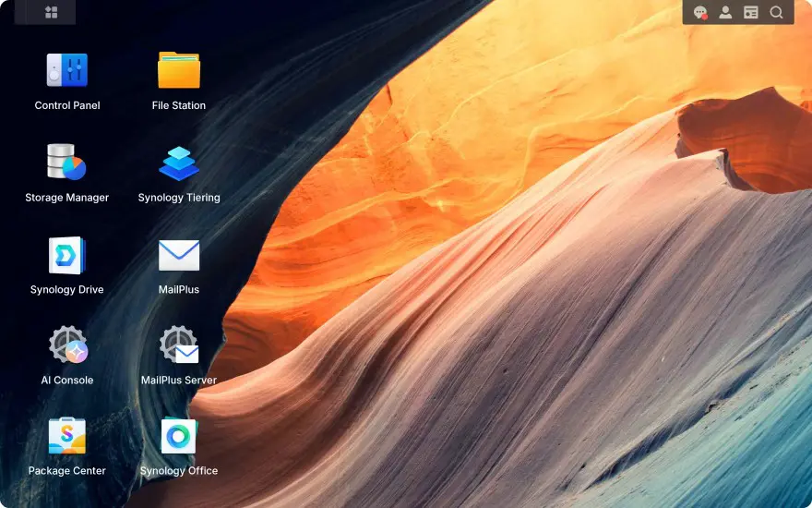Viewport: 812px width, 508px height.
Task: Open the File Station folder icon
Action: coord(179,70)
